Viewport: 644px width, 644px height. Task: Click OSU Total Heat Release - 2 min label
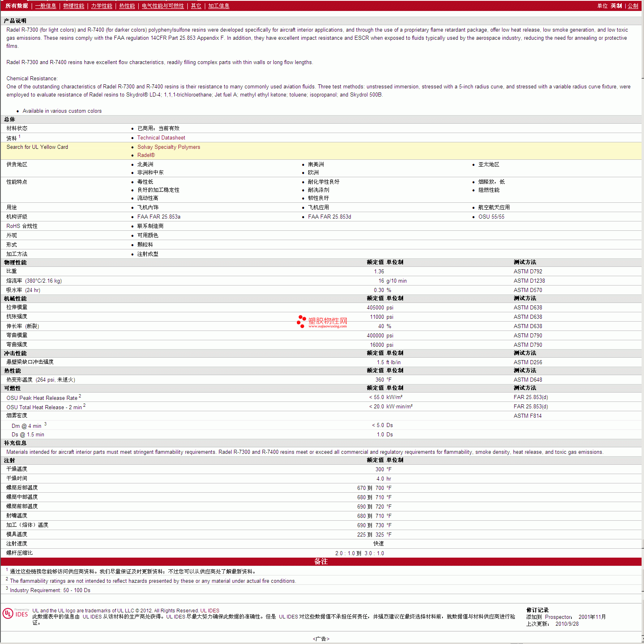coord(44,407)
